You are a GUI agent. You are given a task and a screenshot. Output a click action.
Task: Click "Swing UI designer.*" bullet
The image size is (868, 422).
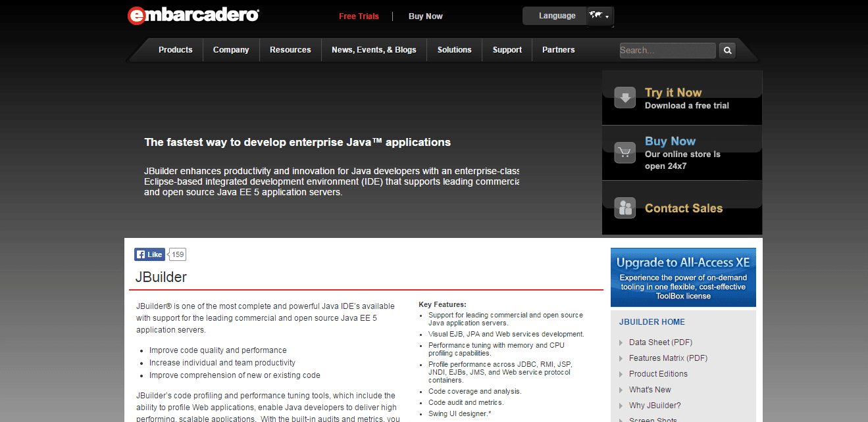(459, 413)
